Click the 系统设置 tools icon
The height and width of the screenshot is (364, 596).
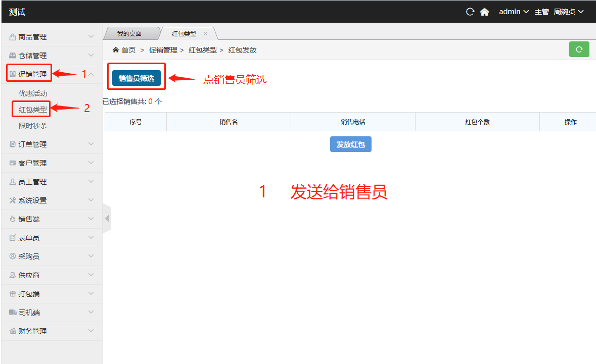click(x=13, y=200)
